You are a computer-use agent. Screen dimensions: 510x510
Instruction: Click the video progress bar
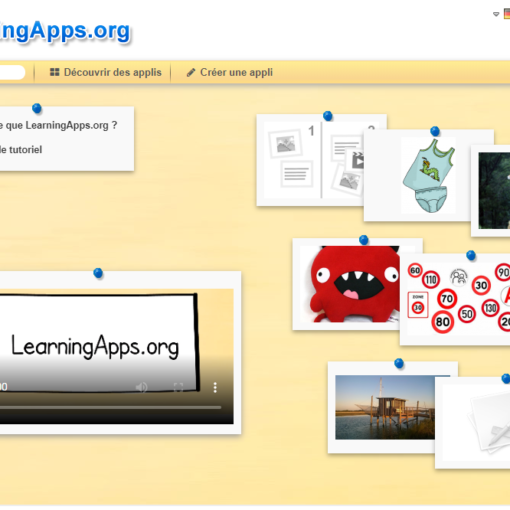(110, 407)
